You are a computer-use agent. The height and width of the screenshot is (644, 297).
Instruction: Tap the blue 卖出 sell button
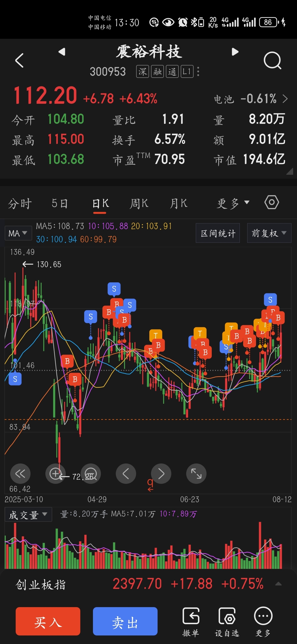[125, 621]
